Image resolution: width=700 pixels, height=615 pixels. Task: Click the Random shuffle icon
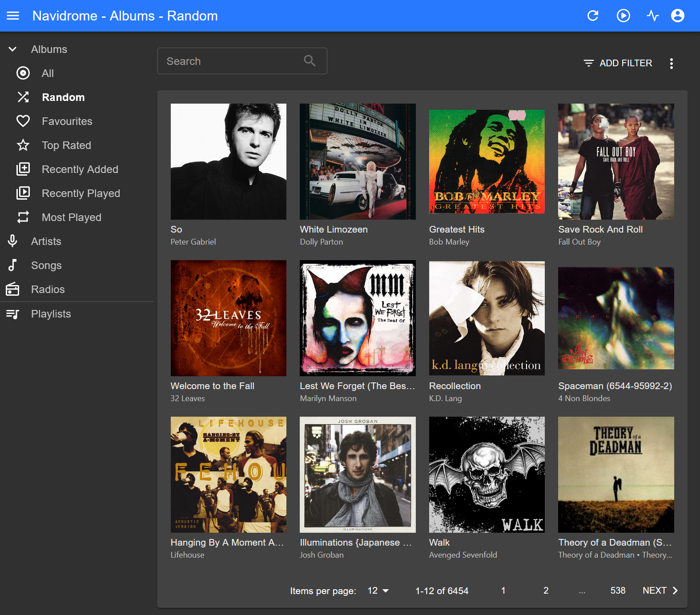[23, 97]
